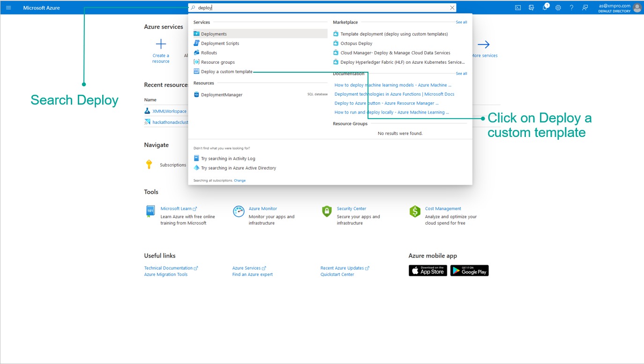
Task: Click the Activity Log suggestion icon
Action: pos(196,158)
